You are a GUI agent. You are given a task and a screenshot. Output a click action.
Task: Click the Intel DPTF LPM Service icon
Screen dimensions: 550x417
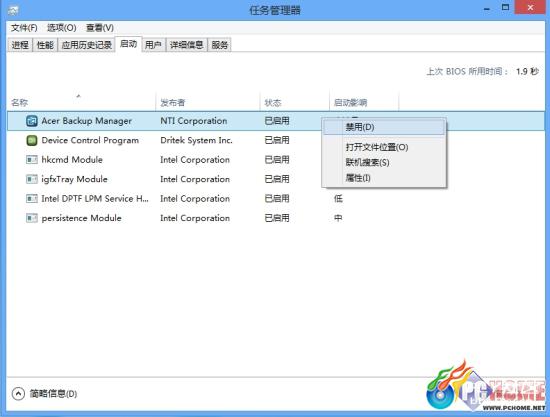pos(32,199)
